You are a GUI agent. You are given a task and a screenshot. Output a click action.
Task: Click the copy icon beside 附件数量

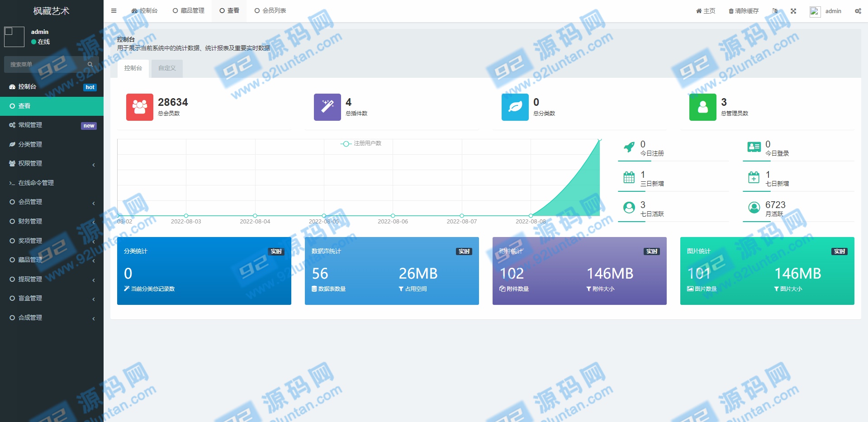502,289
